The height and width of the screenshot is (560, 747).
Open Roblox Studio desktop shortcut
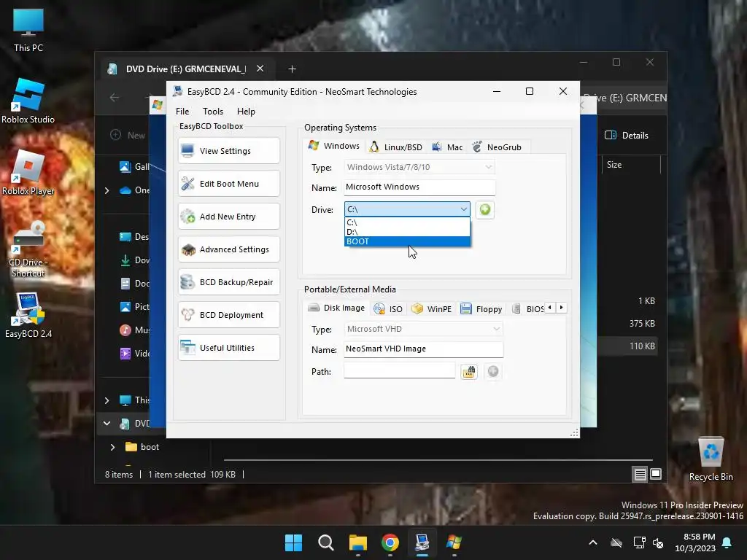click(28, 101)
